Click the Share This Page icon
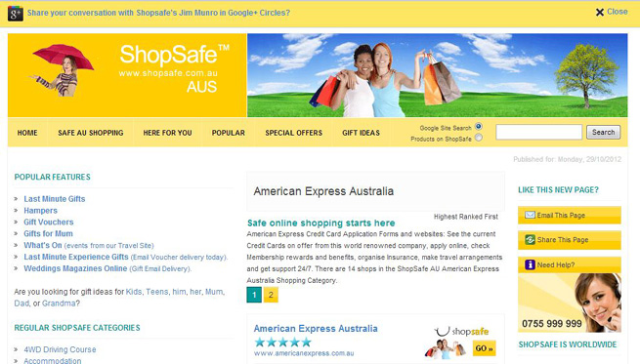The image size is (640, 364). tap(530, 240)
